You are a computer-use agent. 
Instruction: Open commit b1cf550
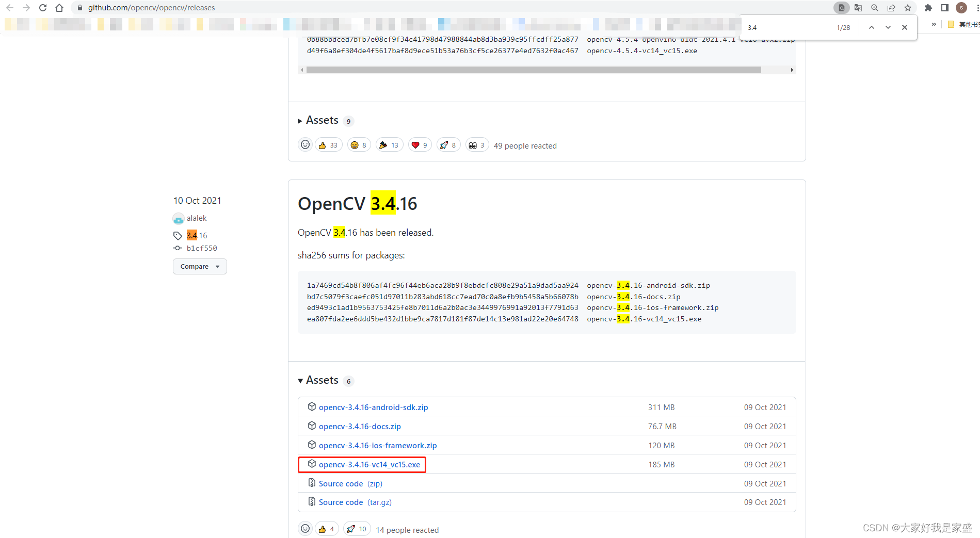[202, 248]
